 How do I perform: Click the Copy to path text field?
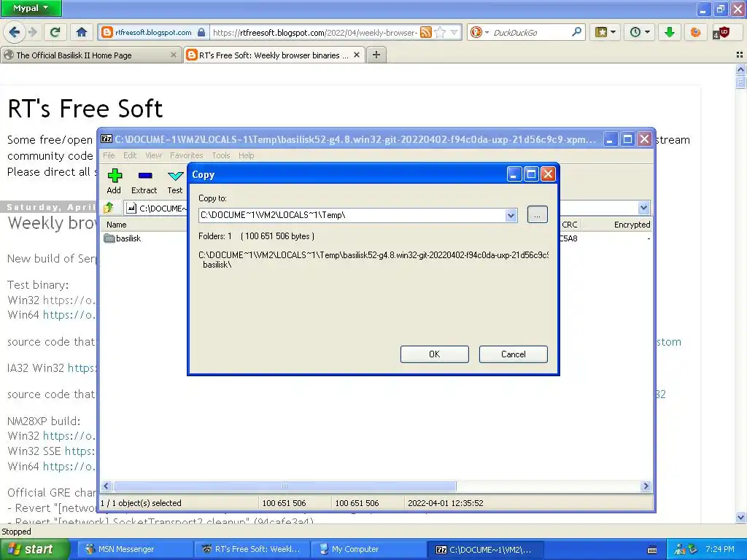[352, 215]
